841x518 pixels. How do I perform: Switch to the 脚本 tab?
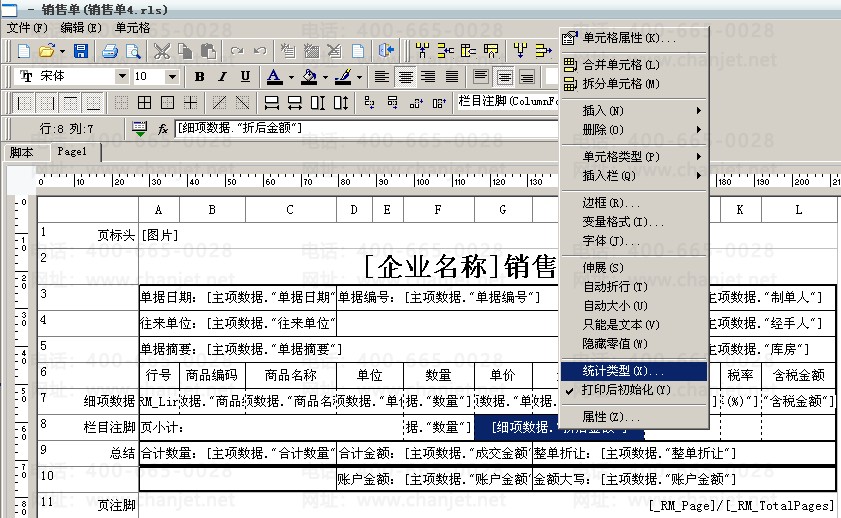click(21, 152)
